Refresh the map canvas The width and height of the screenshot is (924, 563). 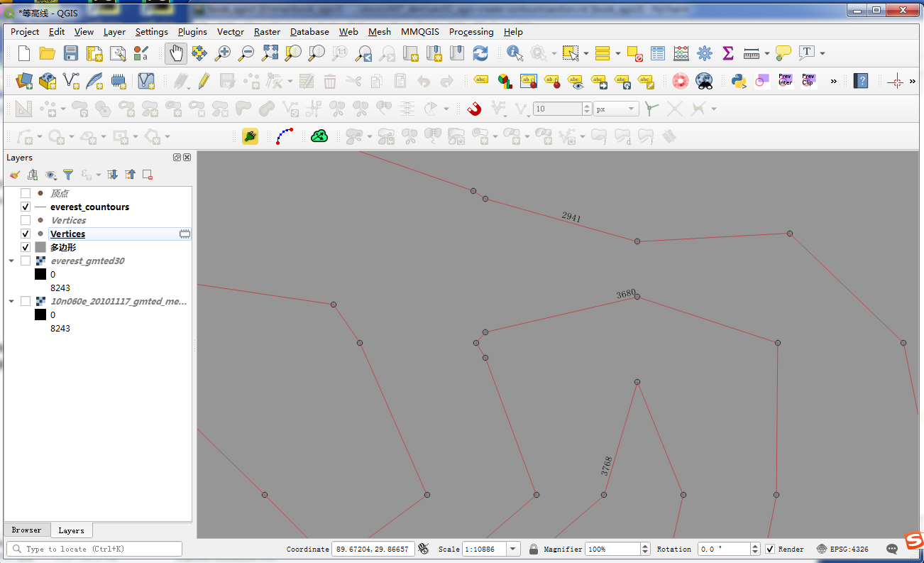click(x=480, y=53)
